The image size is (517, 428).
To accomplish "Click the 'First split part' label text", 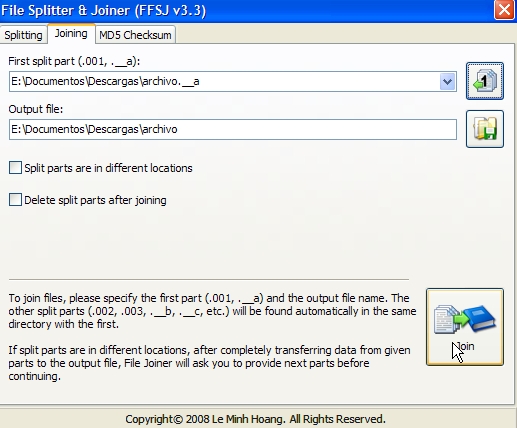I will click(74, 61).
